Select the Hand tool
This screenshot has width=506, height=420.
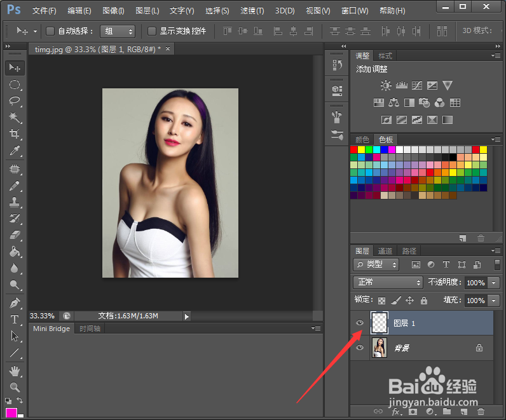coord(15,371)
